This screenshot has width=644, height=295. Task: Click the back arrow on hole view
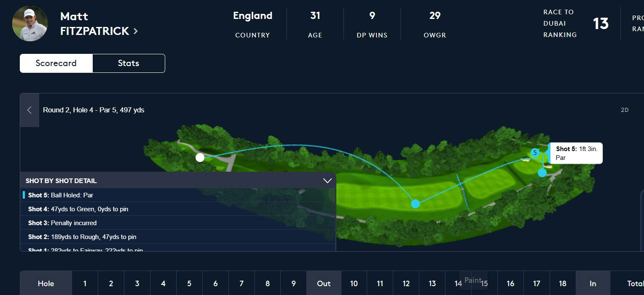click(30, 110)
